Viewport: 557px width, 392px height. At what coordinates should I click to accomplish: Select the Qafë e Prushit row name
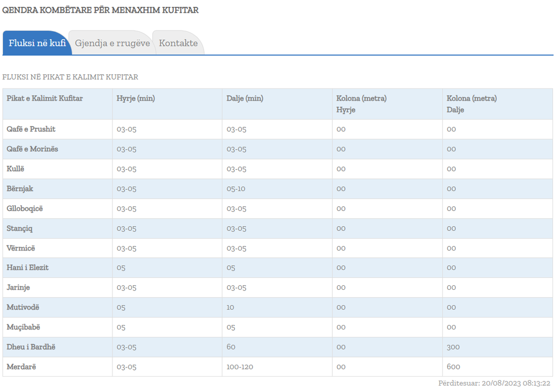coord(31,129)
